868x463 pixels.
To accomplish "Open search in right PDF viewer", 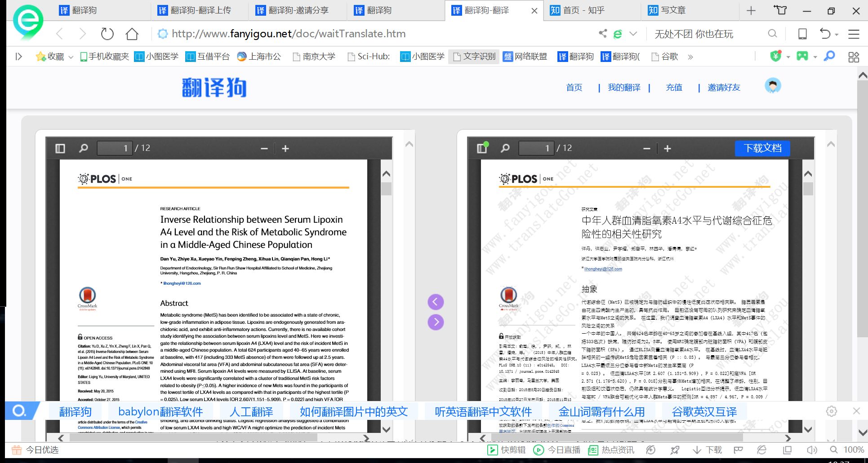I will pyautogui.click(x=505, y=148).
